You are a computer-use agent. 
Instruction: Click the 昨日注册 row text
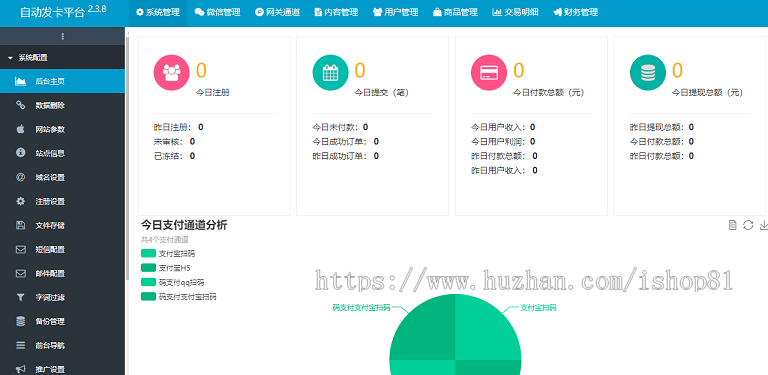coord(178,127)
